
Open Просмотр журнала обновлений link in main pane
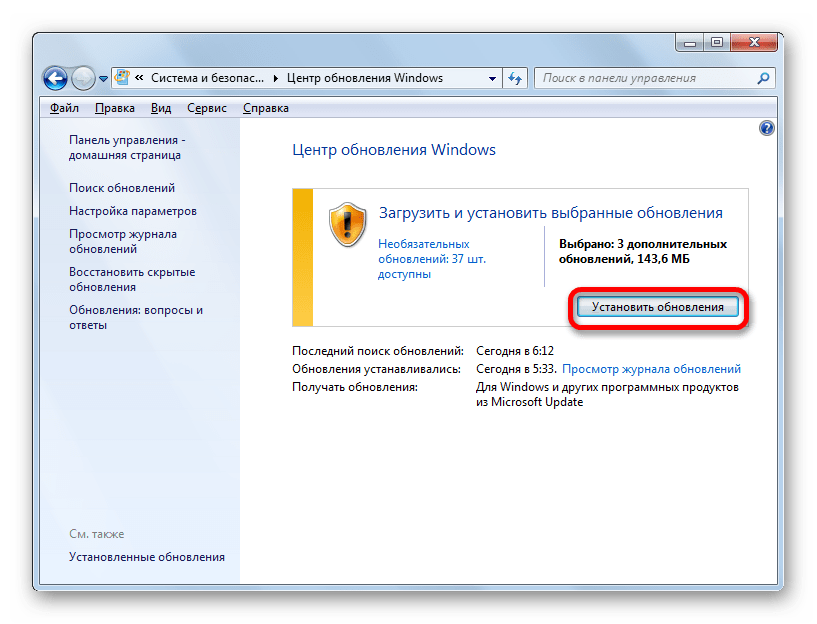click(x=651, y=369)
